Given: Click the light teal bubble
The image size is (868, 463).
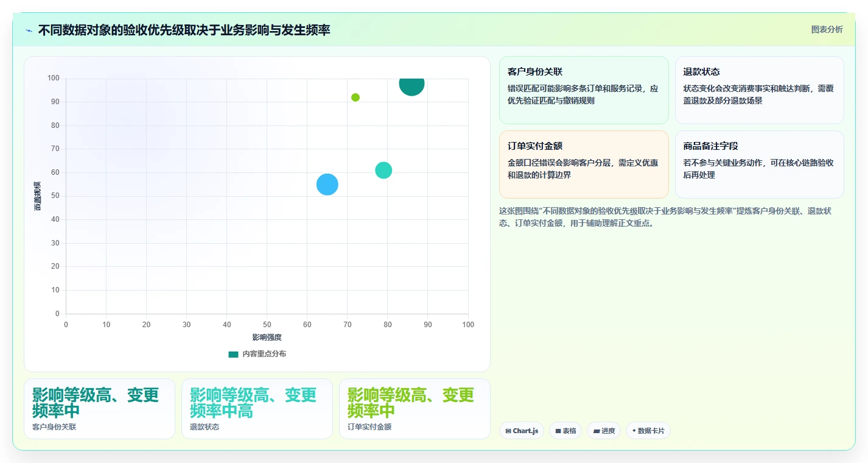Looking at the screenshot, I should [383, 171].
